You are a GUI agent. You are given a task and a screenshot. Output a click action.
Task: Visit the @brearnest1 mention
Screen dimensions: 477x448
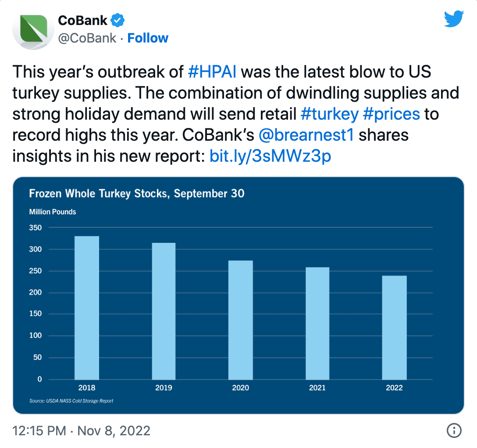point(306,135)
